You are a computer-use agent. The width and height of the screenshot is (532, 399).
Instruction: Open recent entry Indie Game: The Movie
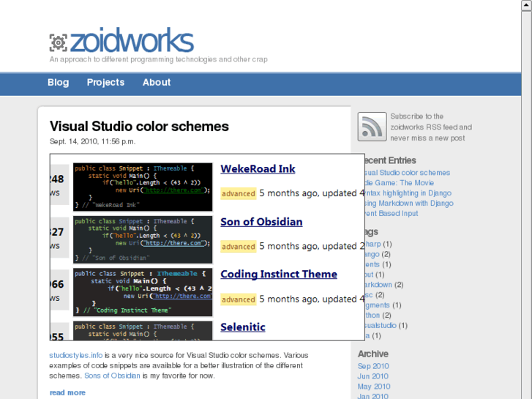click(400, 183)
